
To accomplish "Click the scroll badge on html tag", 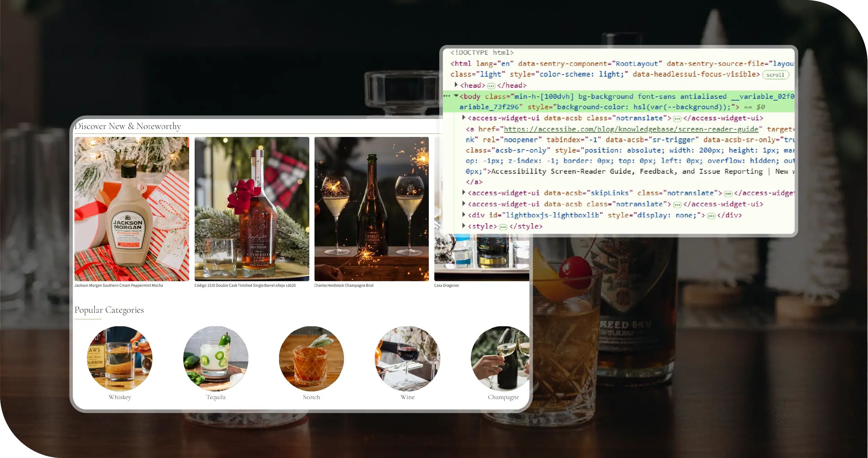I will coord(775,75).
